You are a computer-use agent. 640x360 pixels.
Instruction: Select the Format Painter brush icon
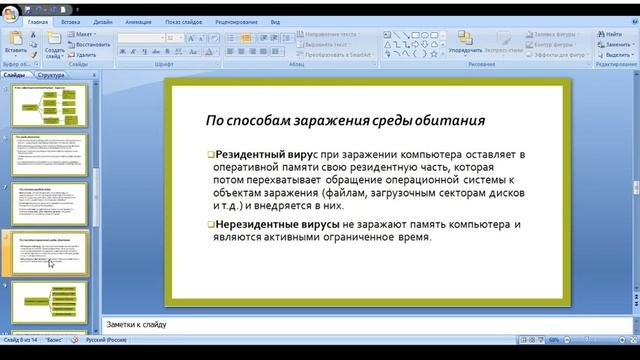coord(33,55)
